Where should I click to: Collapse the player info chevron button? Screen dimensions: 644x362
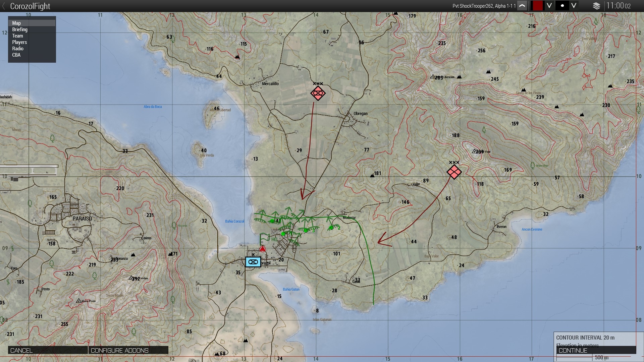(522, 6)
